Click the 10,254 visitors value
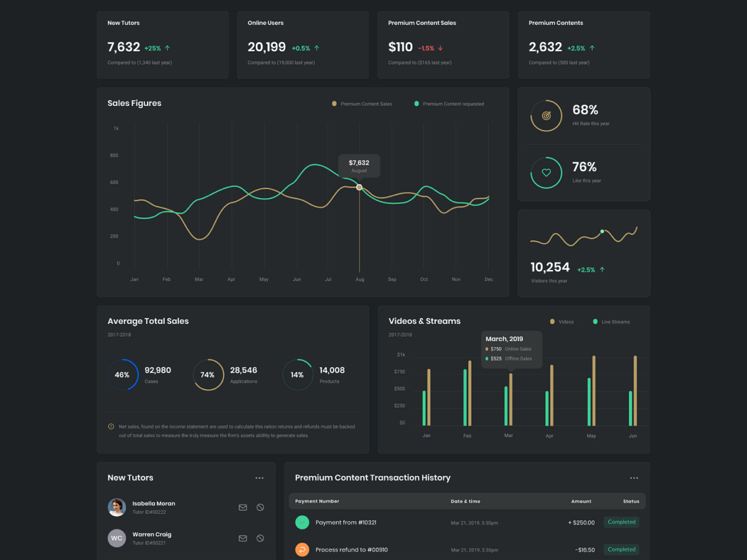The height and width of the screenshot is (560, 747). click(x=550, y=268)
